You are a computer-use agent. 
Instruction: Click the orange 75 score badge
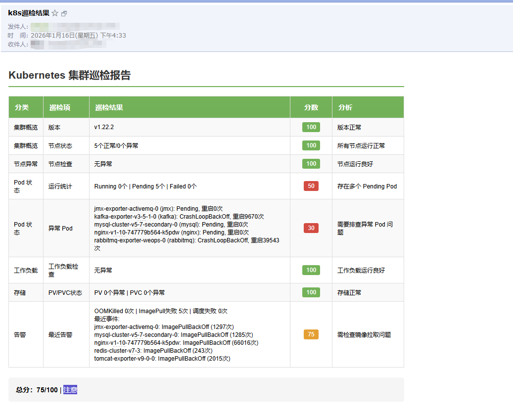coord(311,334)
